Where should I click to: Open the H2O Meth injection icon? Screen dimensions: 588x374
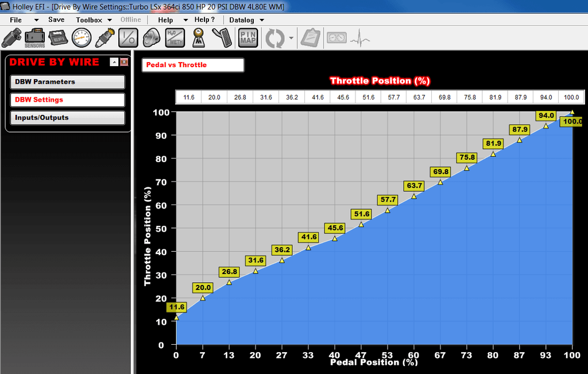pos(175,38)
